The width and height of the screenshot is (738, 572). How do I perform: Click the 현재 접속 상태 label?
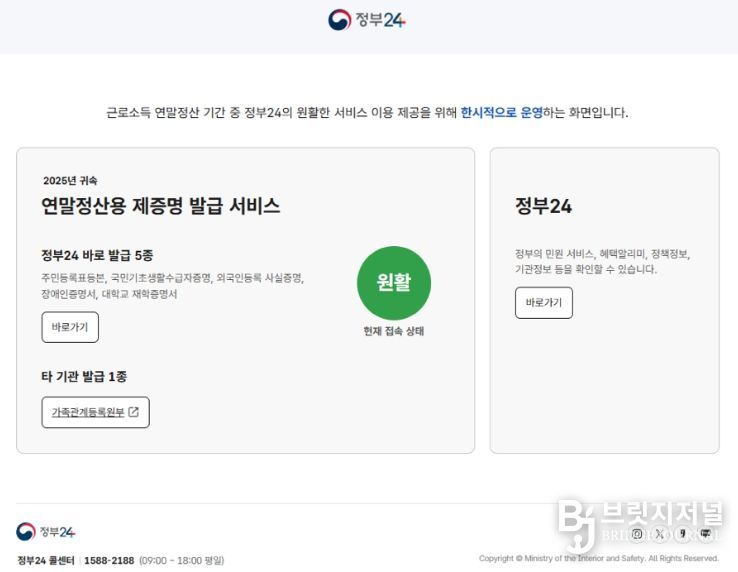(394, 331)
